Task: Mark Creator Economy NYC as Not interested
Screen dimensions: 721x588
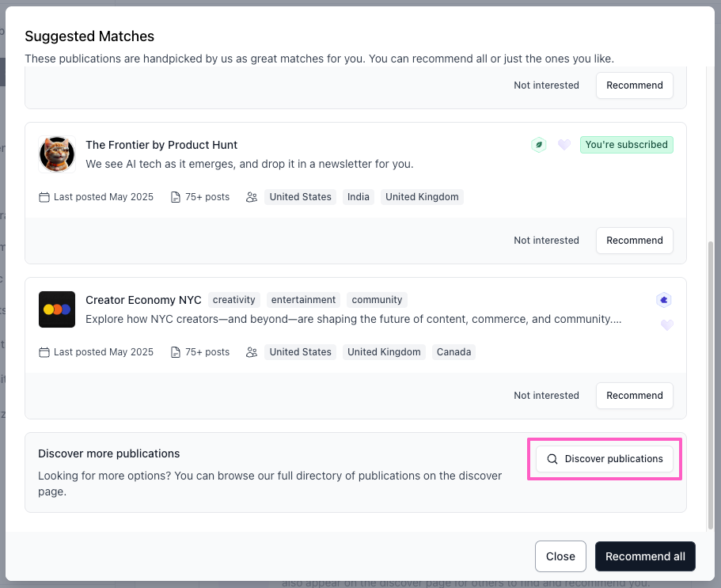Action: (x=546, y=396)
